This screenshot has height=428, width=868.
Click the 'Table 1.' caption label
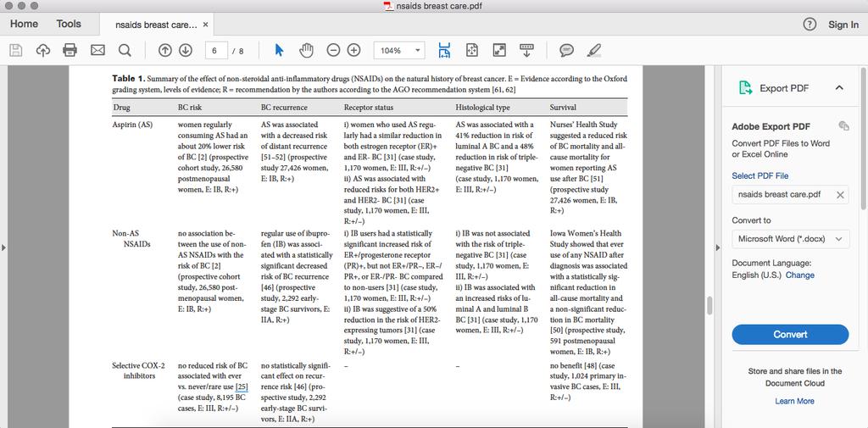pos(129,79)
